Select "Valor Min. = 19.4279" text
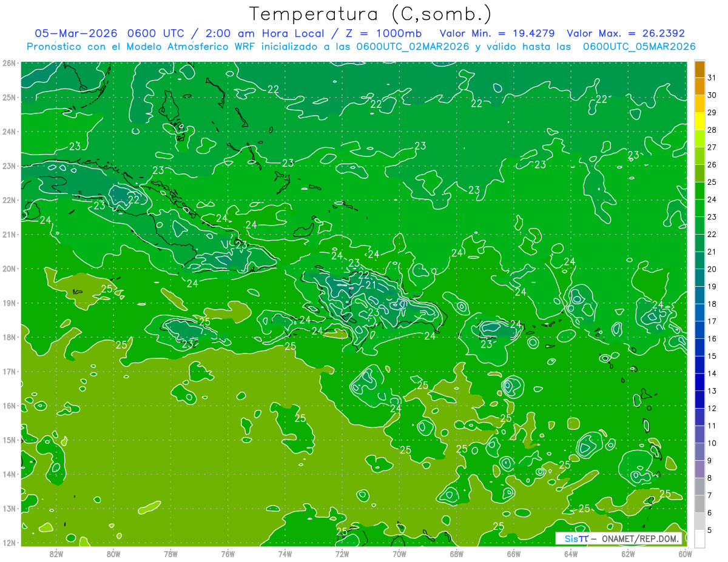The image size is (728, 562). [497, 33]
